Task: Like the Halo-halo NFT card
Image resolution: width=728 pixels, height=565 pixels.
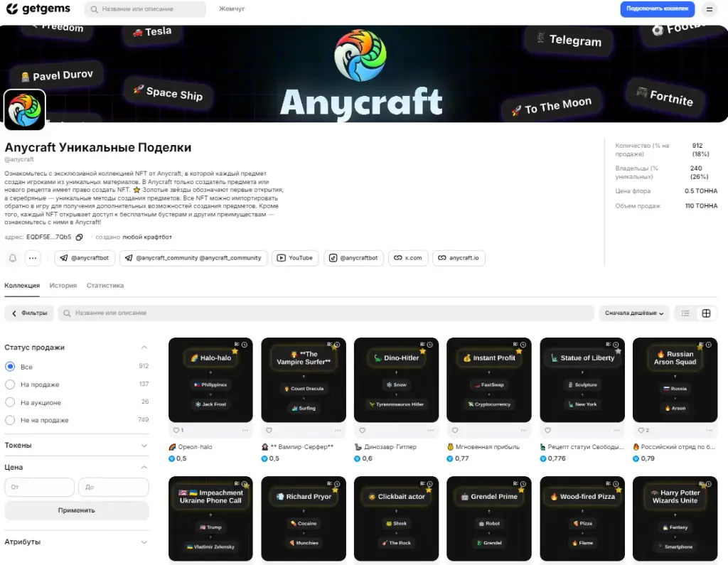Action: point(176,431)
